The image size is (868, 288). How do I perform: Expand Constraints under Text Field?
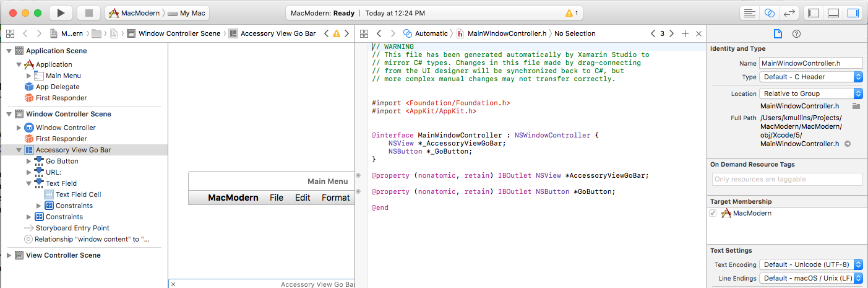[38, 206]
